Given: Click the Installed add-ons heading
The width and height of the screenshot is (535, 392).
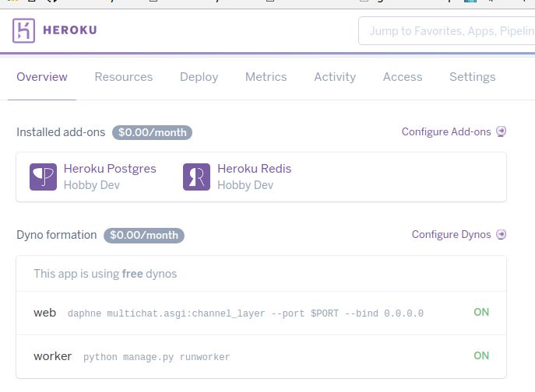Looking at the screenshot, I should (61, 132).
